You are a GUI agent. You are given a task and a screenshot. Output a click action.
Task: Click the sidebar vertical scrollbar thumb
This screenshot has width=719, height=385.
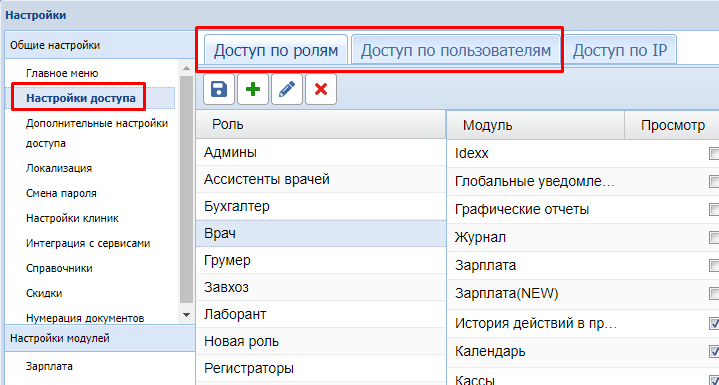186,190
